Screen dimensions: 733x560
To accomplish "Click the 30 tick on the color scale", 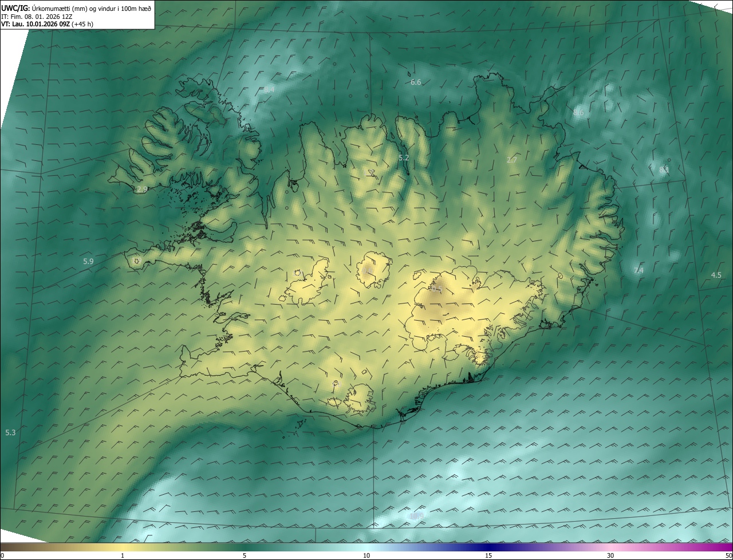I will pyautogui.click(x=610, y=555).
